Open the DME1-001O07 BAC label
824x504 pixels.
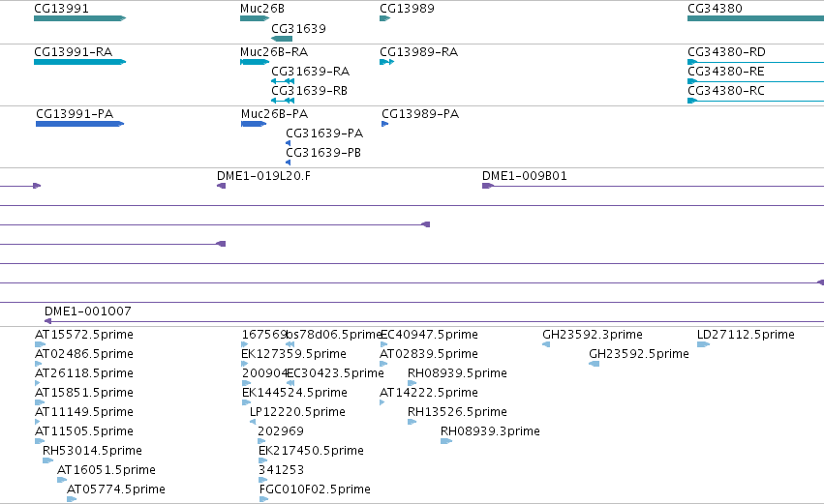click(88, 311)
